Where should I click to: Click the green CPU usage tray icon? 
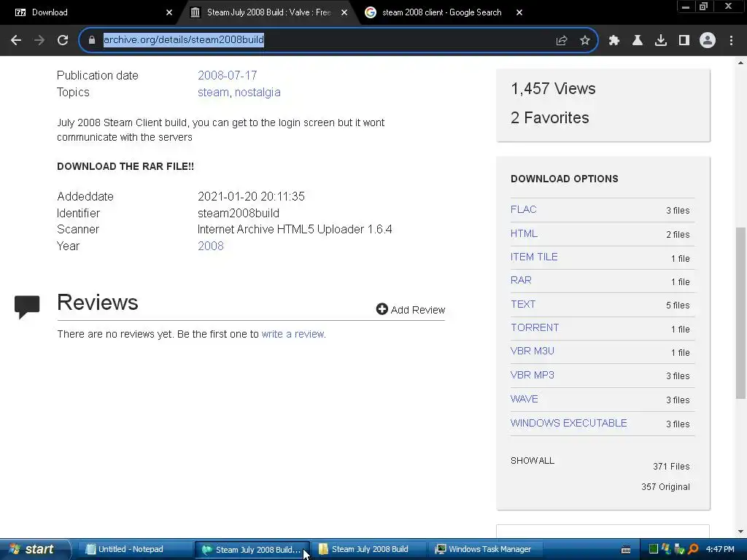(x=653, y=549)
